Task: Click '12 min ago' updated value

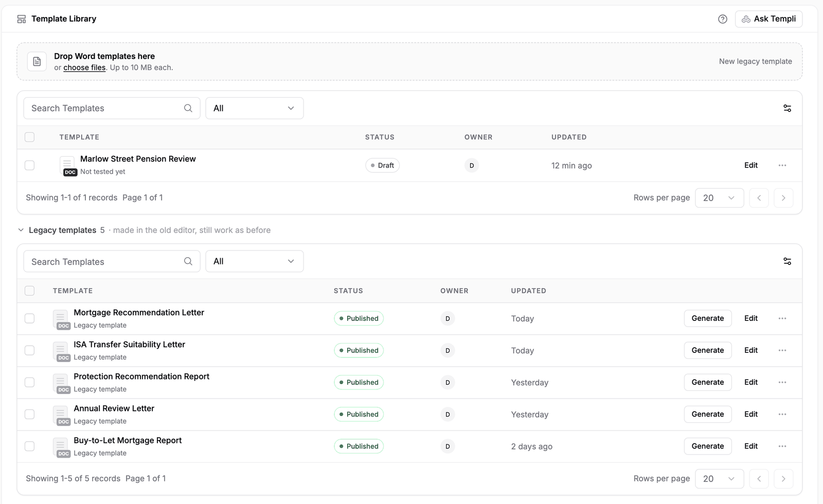Action: click(x=571, y=166)
